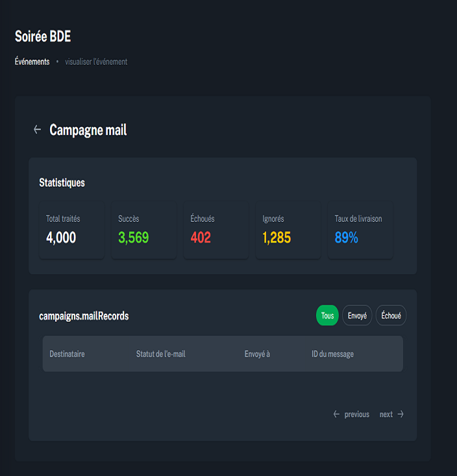Select the ID du message column header
The width and height of the screenshot is (457, 476).
pos(332,354)
